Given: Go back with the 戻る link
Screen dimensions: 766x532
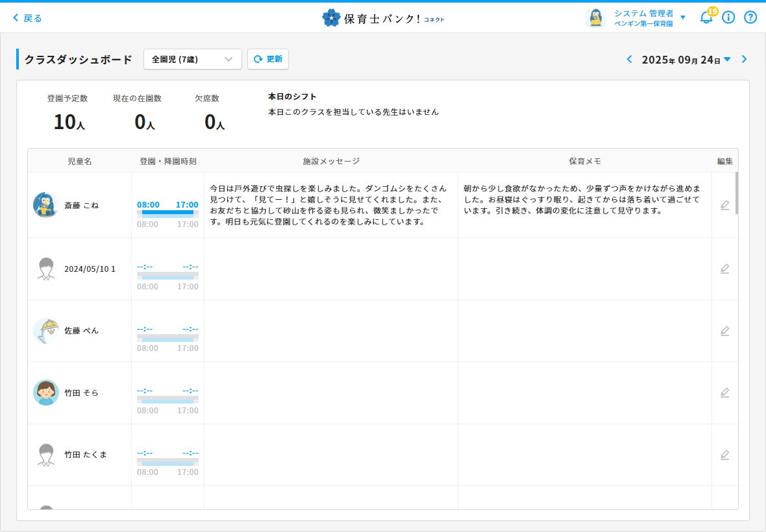Looking at the screenshot, I should (27, 18).
